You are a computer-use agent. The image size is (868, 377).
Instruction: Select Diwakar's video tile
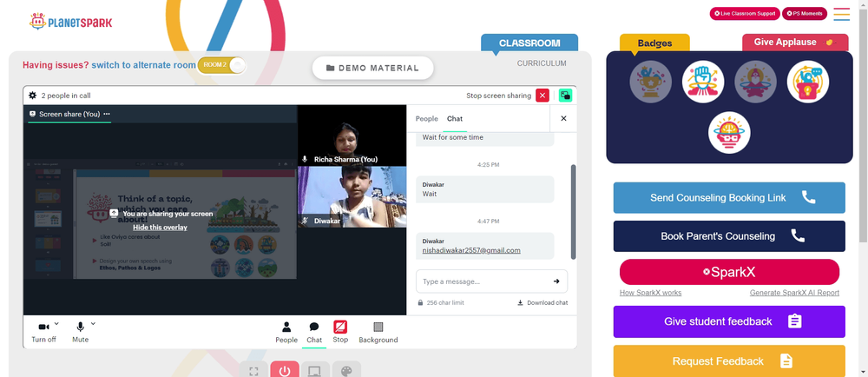click(x=352, y=197)
